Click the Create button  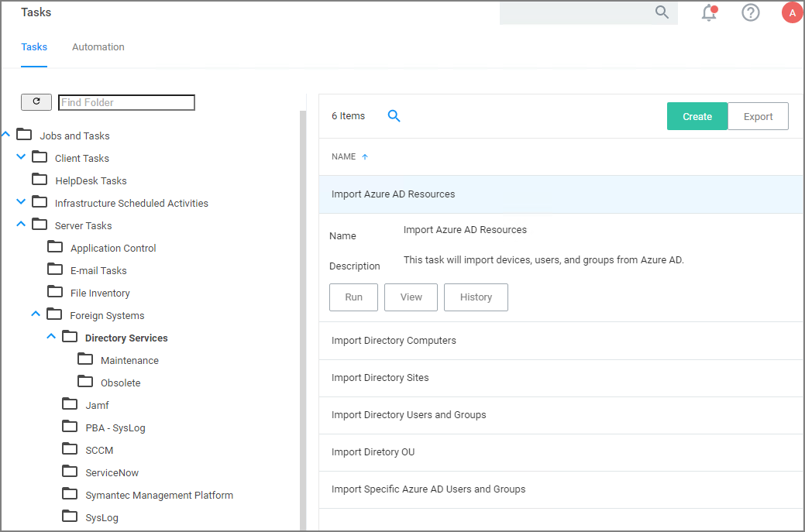click(x=697, y=115)
